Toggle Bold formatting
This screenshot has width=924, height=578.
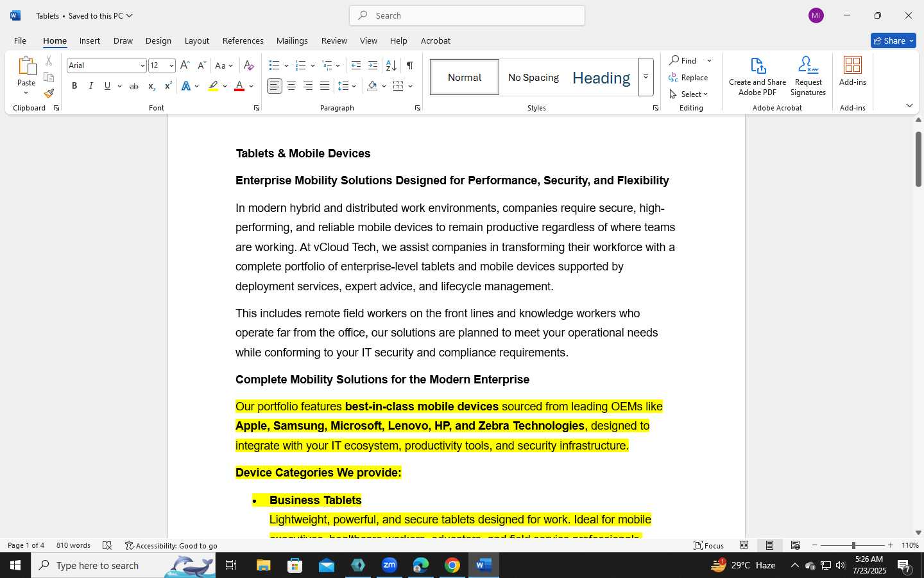(x=74, y=86)
